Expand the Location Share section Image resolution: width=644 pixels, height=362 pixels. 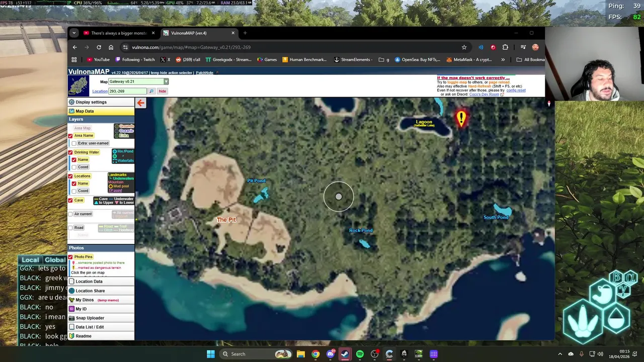point(101,291)
